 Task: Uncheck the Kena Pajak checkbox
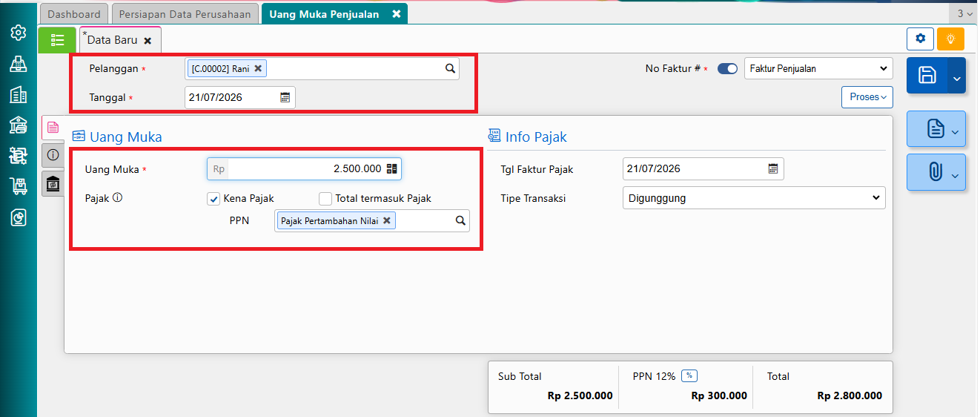click(213, 199)
